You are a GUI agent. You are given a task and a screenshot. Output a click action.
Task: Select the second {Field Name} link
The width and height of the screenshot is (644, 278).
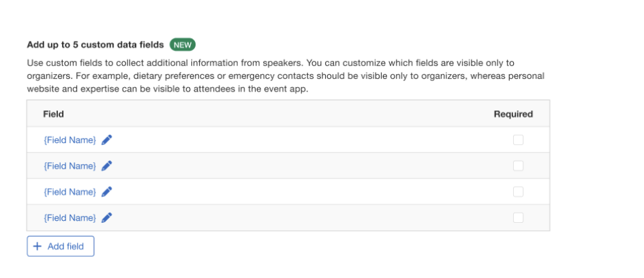70,166
